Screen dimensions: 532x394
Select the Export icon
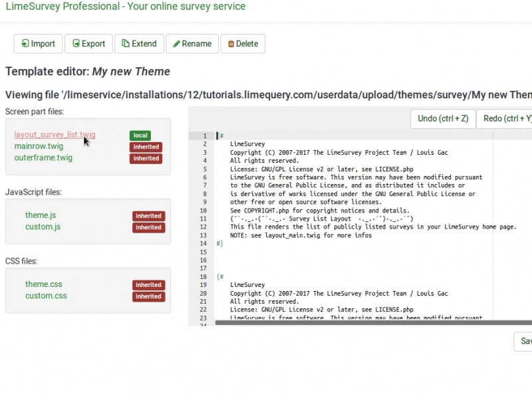tap(76, 44)
